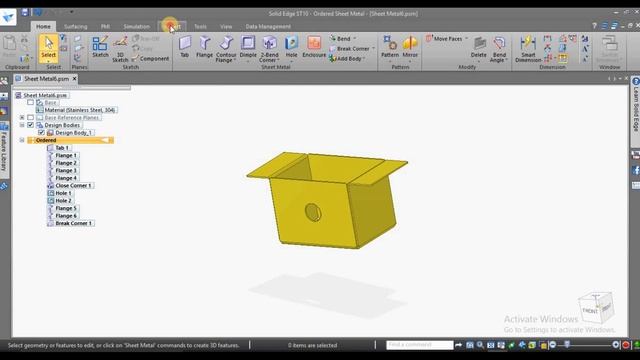Click the zoom in plus button
The image size is (640, 360).
tap(616, 345)
